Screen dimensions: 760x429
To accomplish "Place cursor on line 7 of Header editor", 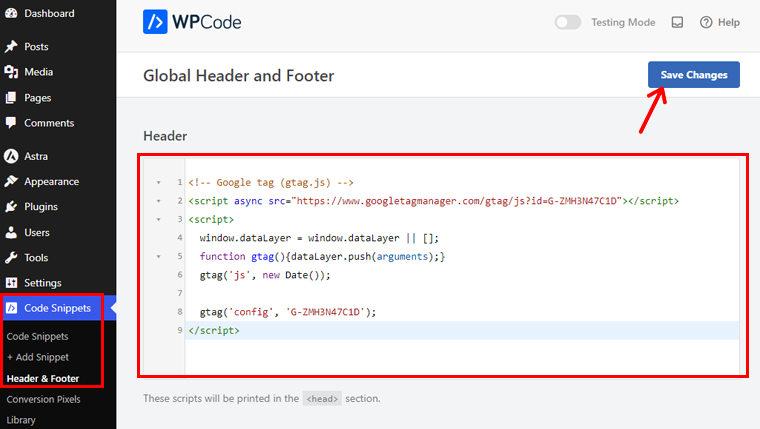I will coord(460,293).
